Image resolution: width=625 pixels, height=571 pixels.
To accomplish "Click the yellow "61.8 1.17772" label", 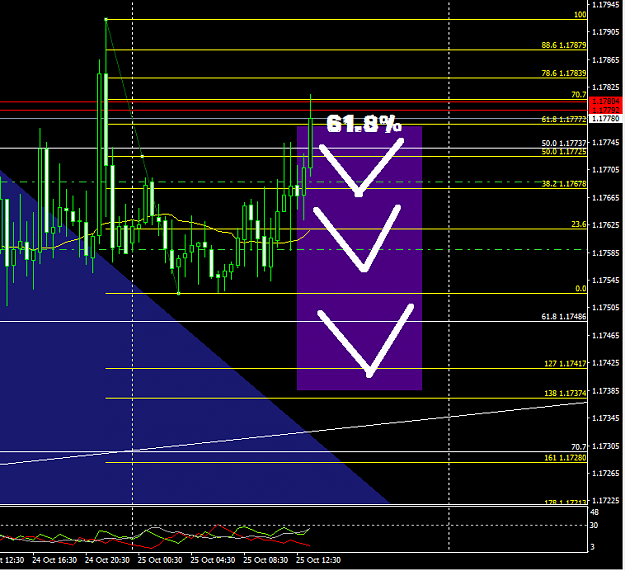I will (x=564, y=119).
